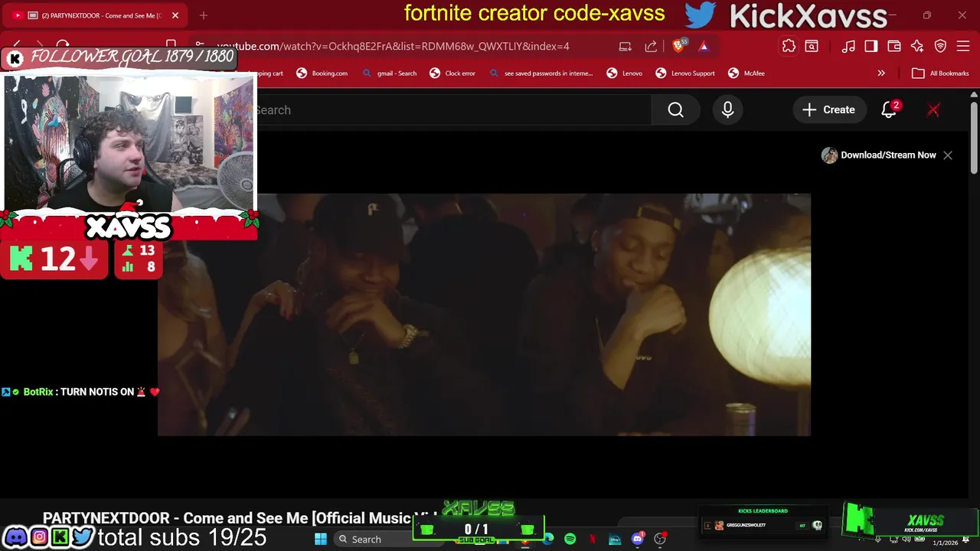Open the gmail - Search bookmark
The height and width of the screenshot is (551, 980).
coord(390,73)
